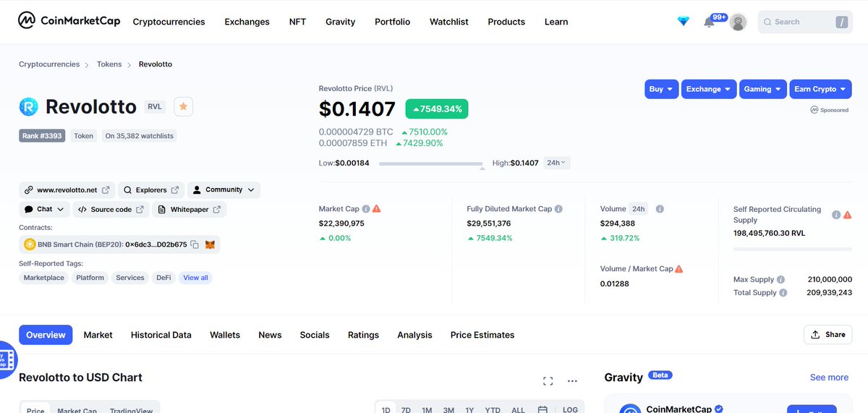Screen dimensions: 868x413
Task: Click the Market Cap info icon
Action: pyautogui.click(x=366, y=209)
